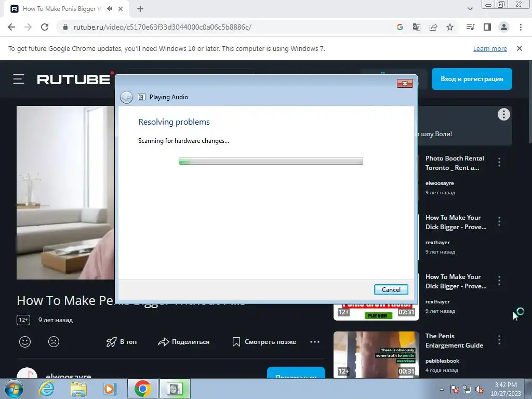Open options for Photo Booth Rental video
The width and height of the screenshot is (532, 399).
click(x=499, y=162)
